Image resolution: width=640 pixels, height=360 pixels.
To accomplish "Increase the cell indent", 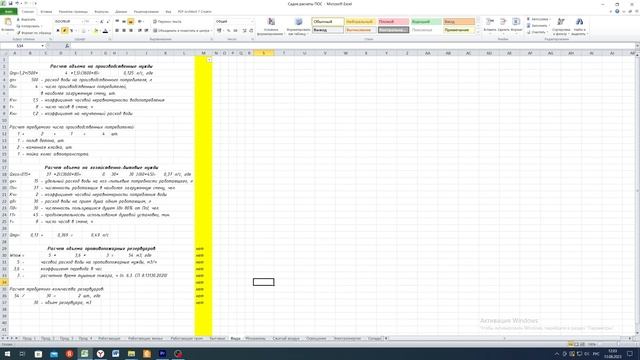I will [146, 31].
